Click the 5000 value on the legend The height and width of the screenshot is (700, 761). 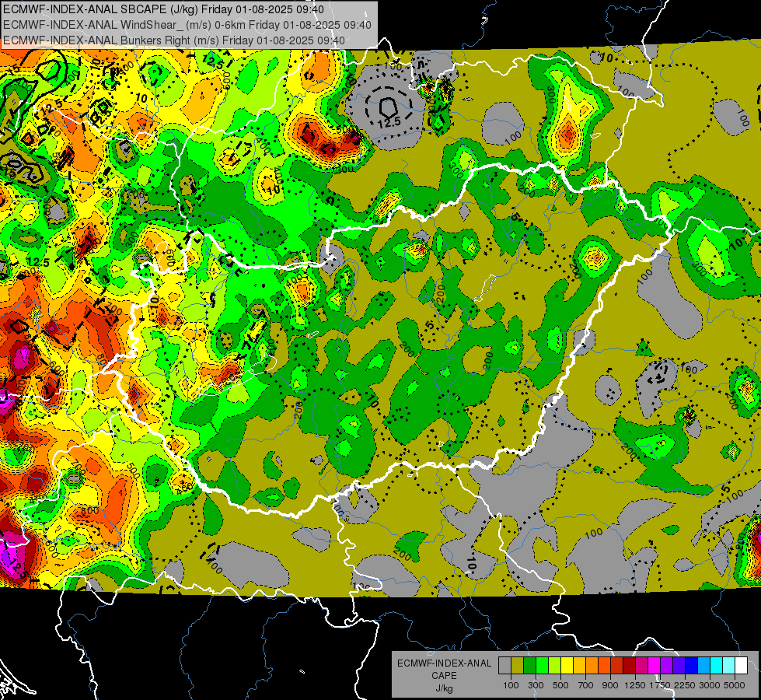pyautogui.click(x=735, y=685)
